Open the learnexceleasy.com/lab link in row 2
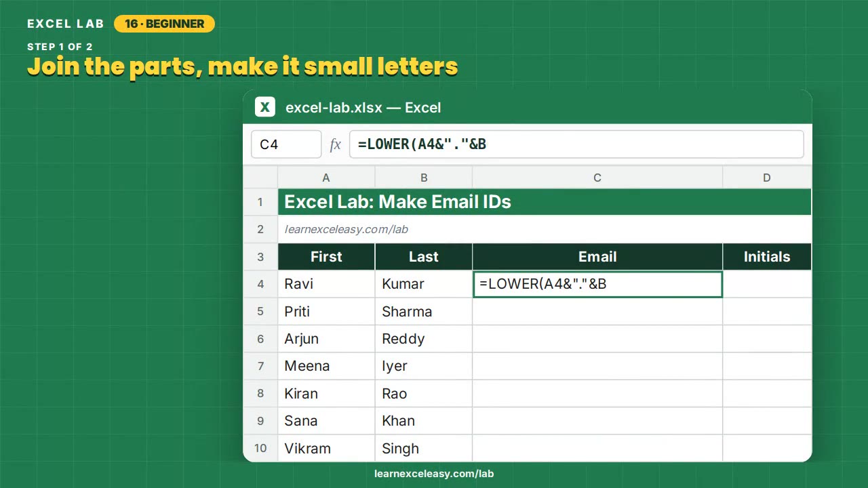 click(347, 229)
